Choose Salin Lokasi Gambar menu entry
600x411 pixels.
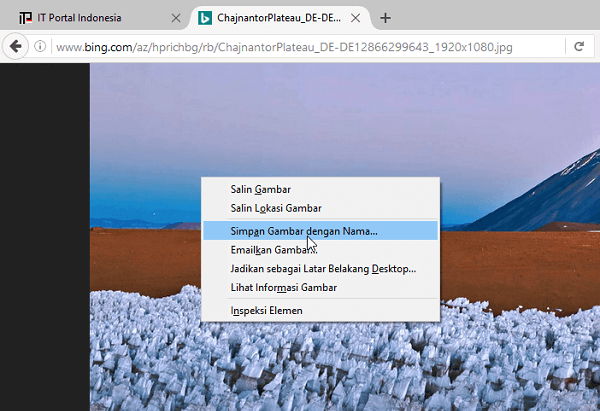click(321, 208)
